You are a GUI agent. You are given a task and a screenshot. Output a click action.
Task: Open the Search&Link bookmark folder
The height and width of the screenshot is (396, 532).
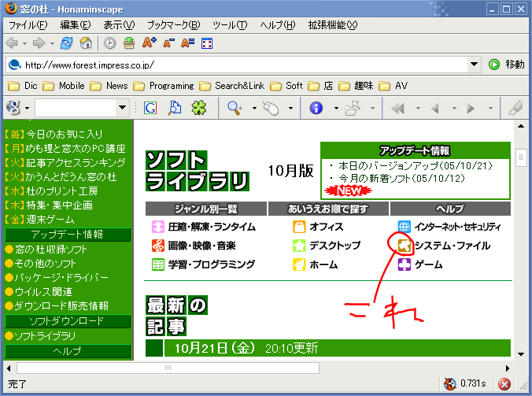pyautogui.click(x=231, y=86)
